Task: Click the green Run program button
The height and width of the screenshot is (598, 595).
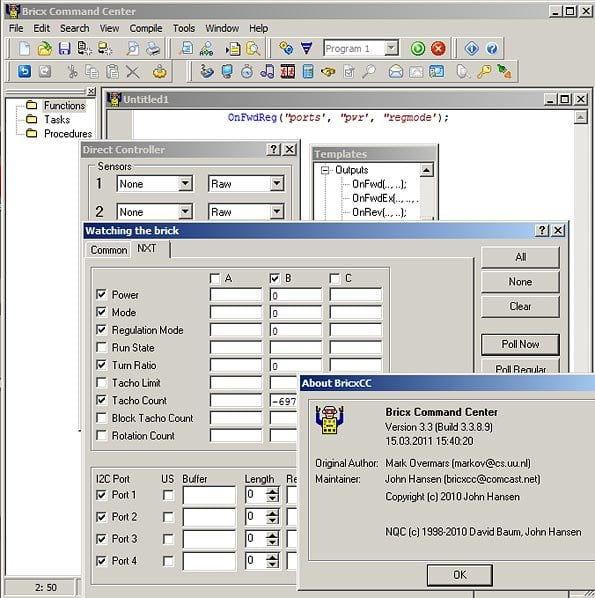Action: [x=418, y=48]
